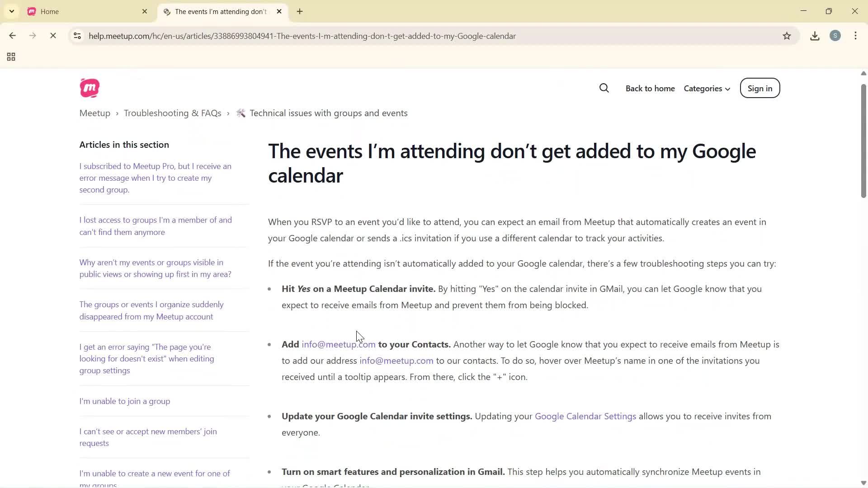Open the Chrome three-dot menu
The height and width of the screenshot is (488, 868).
click(855, 36)
